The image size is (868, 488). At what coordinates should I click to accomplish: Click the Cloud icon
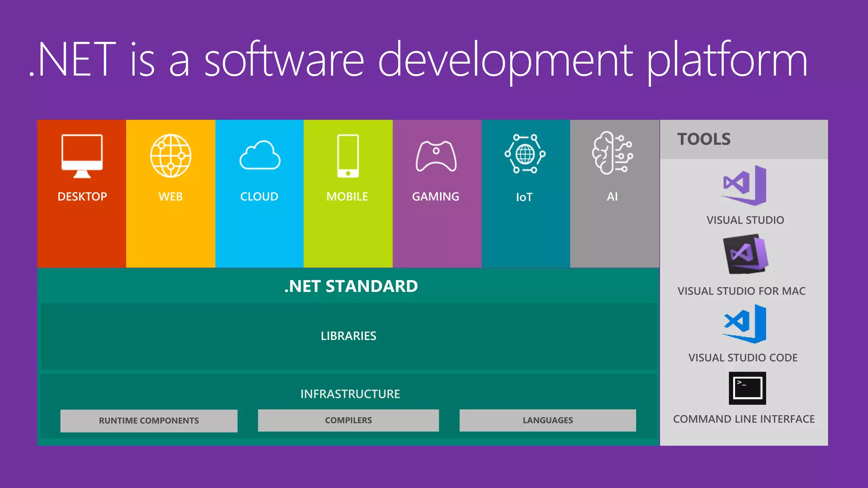point(259,156)
